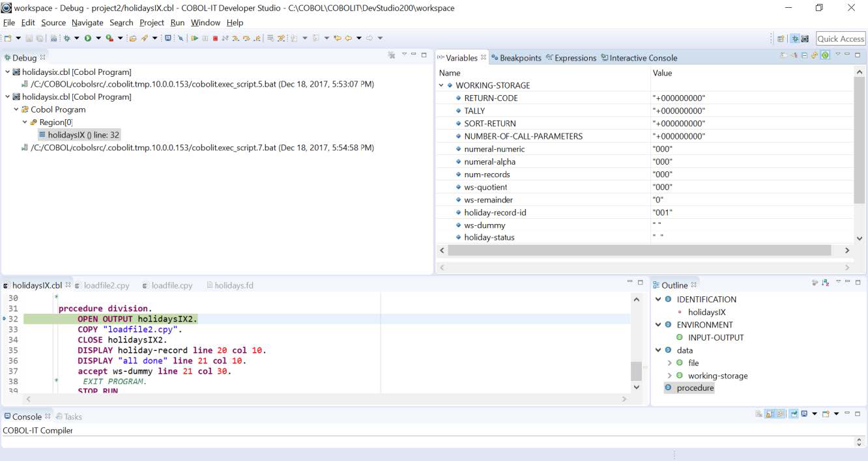Screen dimensions: 868x461
Task: Click the Quick Access button
Action: point(839,38)
